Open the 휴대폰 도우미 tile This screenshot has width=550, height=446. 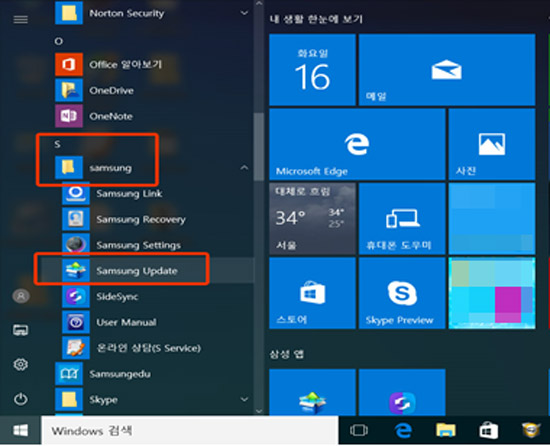(402, 218)
